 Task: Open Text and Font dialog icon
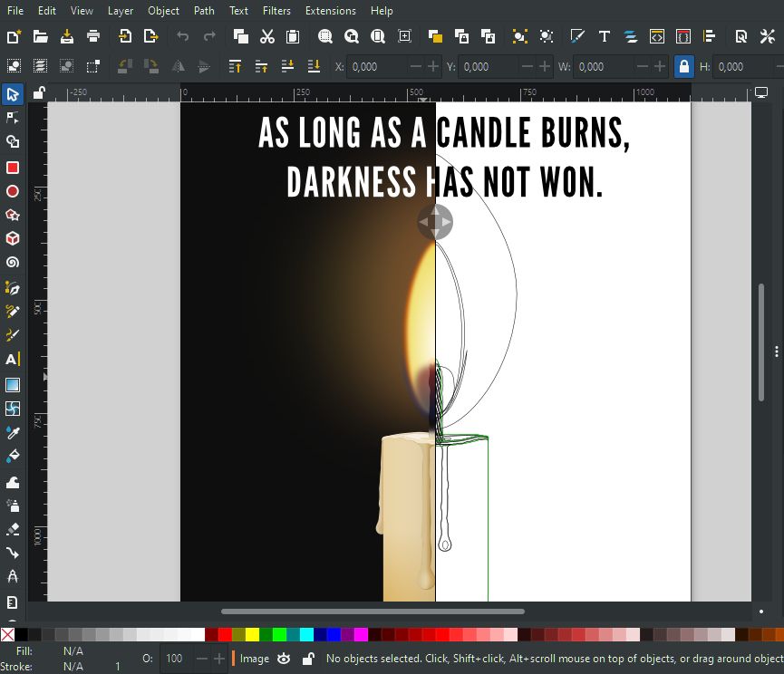604,36
